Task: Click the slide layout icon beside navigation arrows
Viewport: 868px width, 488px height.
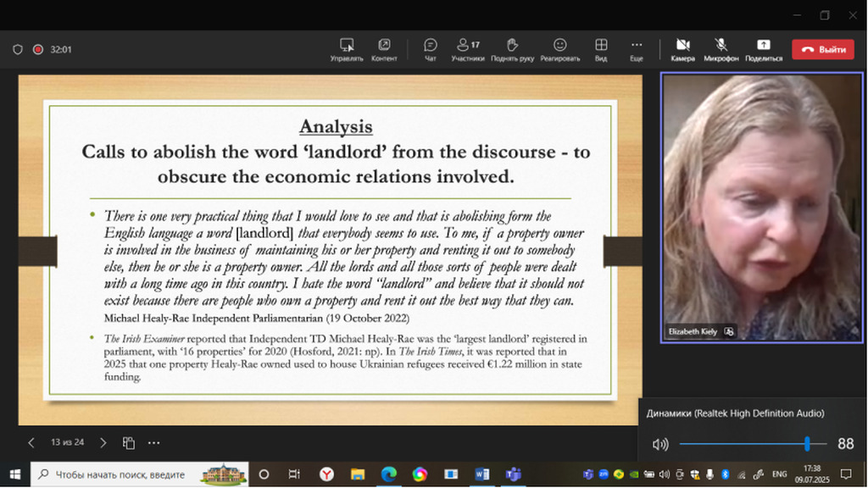Action: pyautogui.click(x=129, y=442)
